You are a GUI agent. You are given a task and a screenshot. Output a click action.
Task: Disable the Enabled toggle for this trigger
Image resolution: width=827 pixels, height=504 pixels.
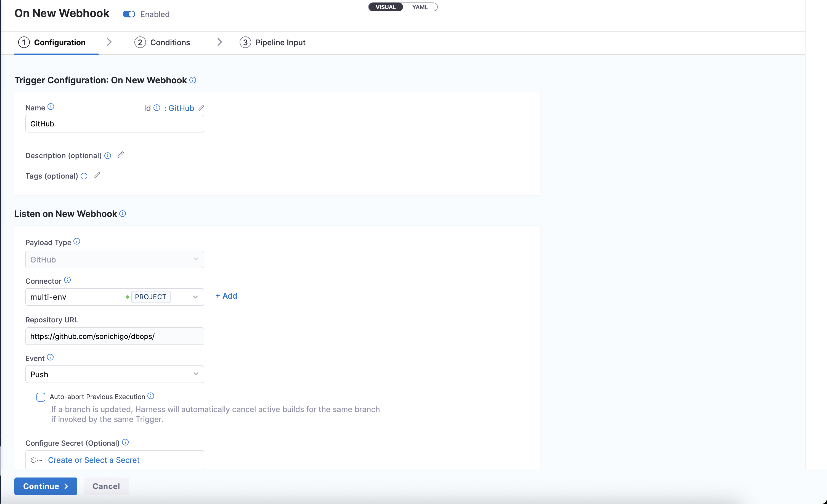(128, 14)
